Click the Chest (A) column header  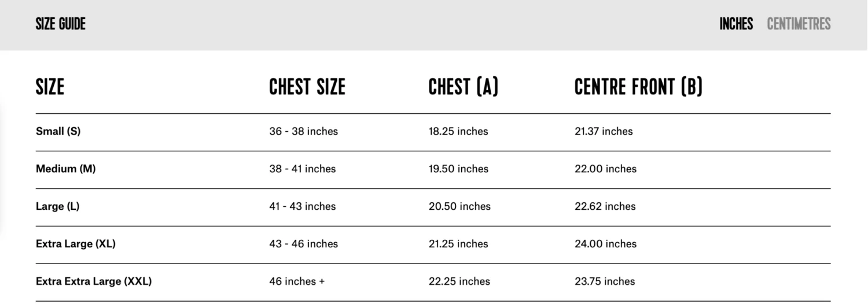pos(463,87)
